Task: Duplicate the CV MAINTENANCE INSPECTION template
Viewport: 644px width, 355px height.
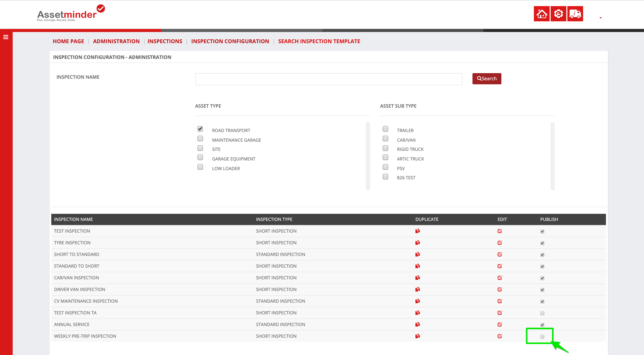Action: [x=418, y=301]
